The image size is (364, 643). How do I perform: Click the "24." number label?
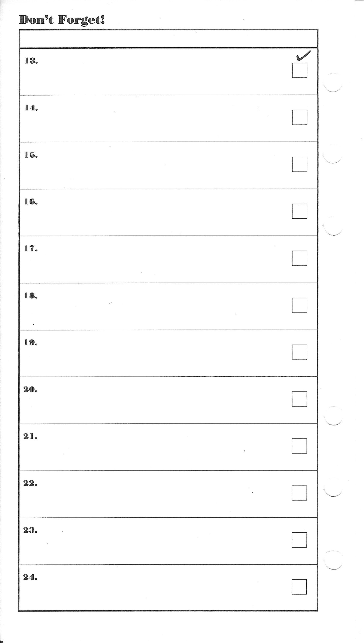30,577
